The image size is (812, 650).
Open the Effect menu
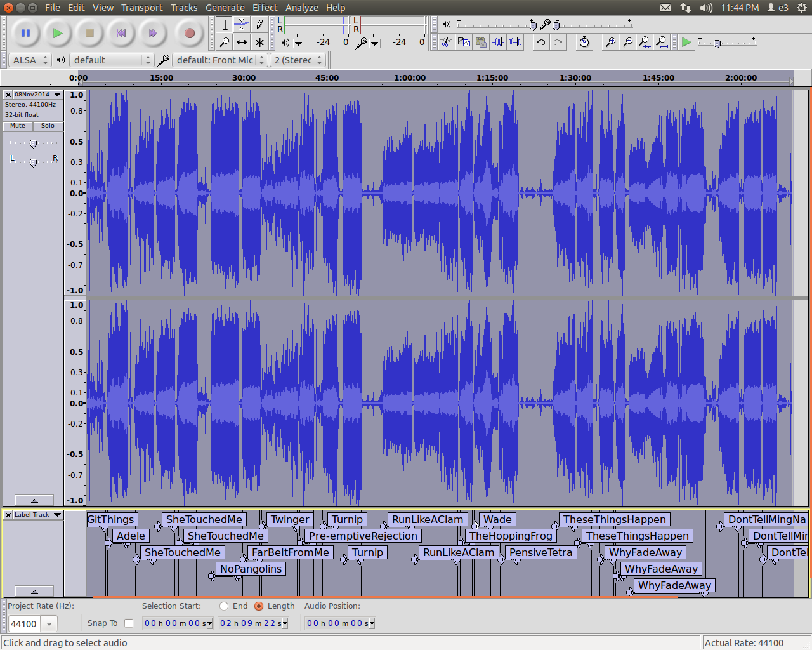coord(265,8)
